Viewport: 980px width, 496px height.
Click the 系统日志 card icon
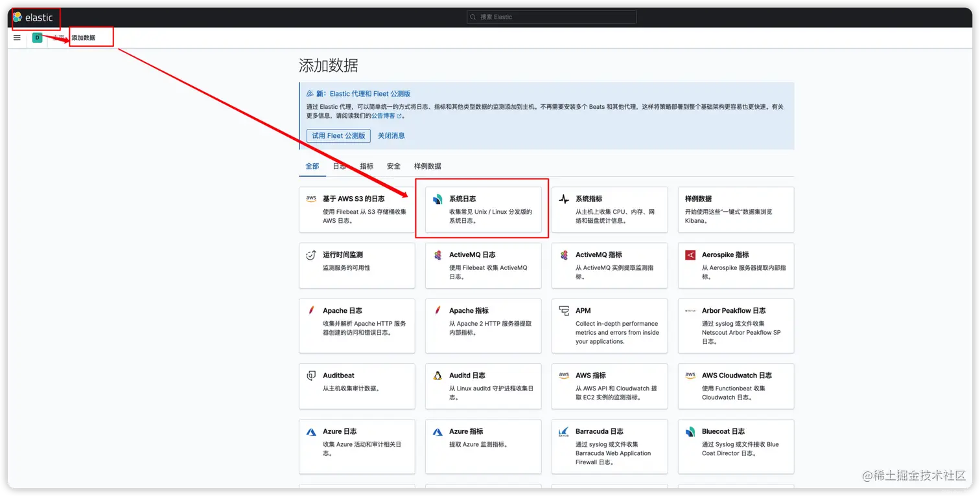click(x=437, y=199)
